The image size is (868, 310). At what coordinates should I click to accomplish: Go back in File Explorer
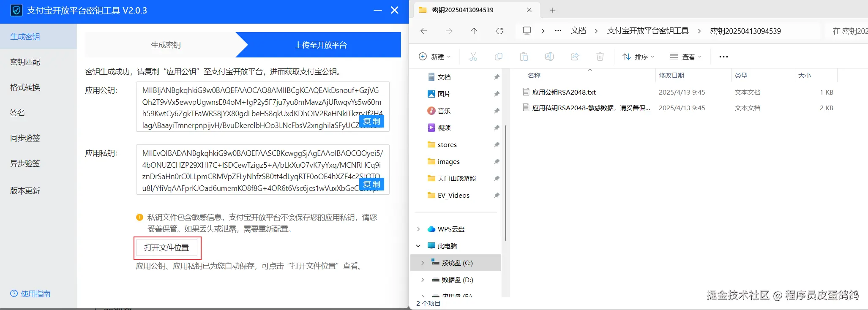click(x=423, y=31)
